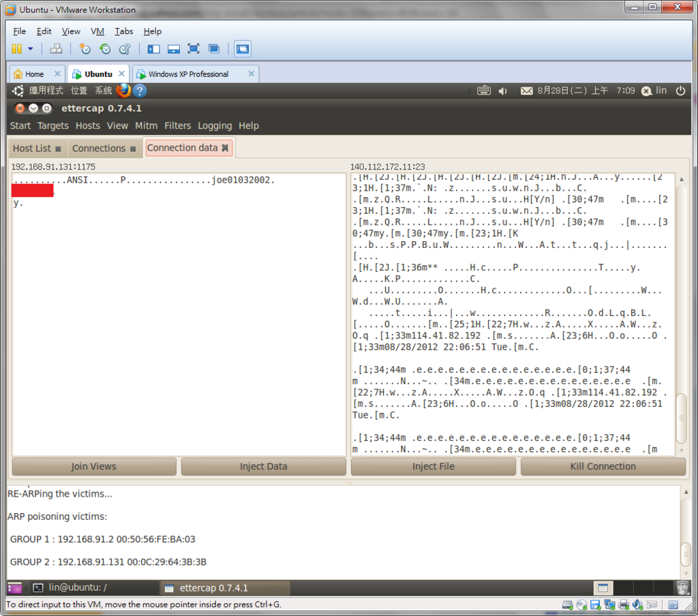Switch to Windows XP Professional tab
The width and height of the screenshot is (698, 616).
tap(188, 74)
